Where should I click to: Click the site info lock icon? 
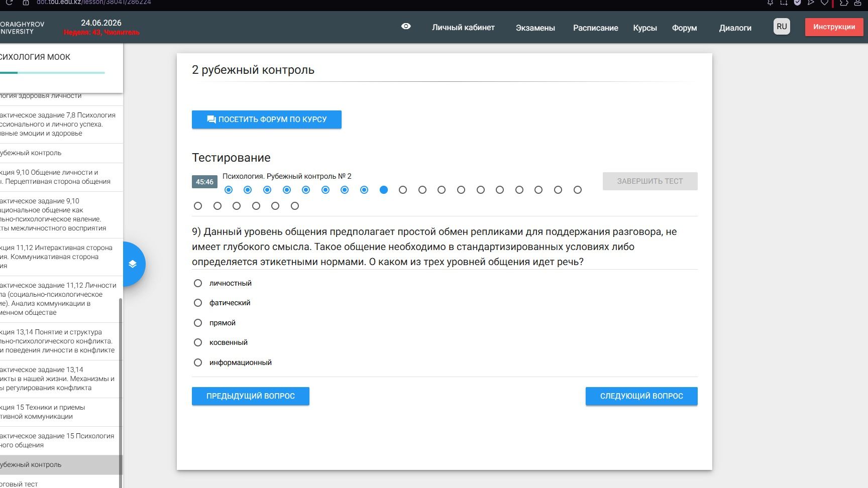[26, 3]
